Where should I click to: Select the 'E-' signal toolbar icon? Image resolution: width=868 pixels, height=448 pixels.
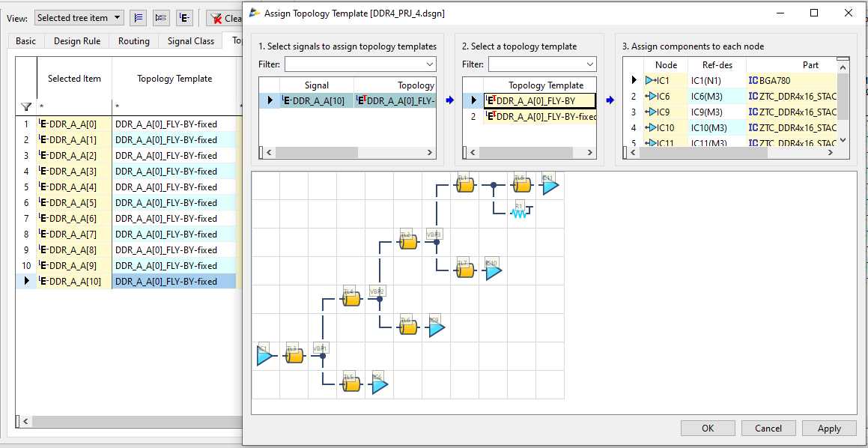tap(183, 17)
